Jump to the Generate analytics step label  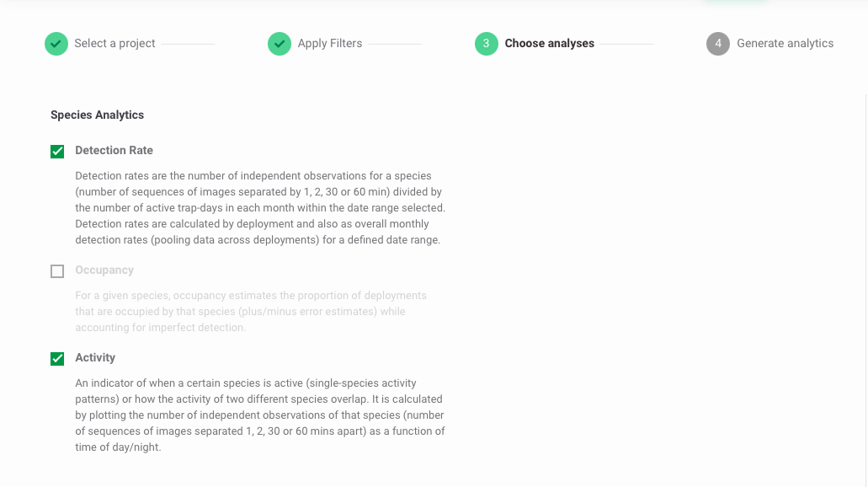pos(785,43)
